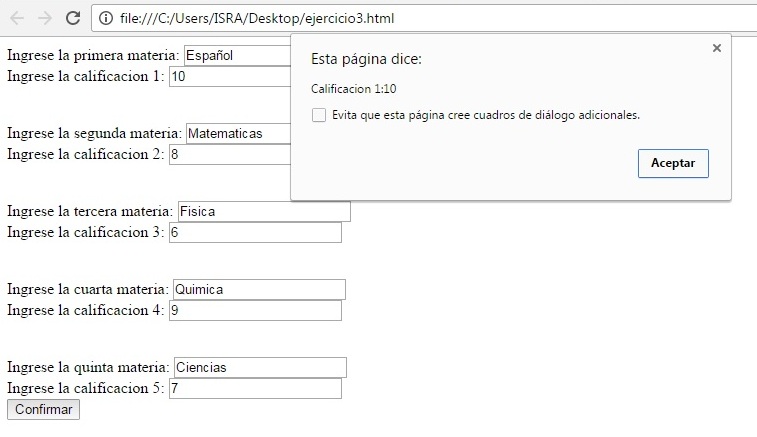Select the segunda materia field with Matematicas
The width and height of the screenshot is (757, 437).
click(x=238, y=133)
